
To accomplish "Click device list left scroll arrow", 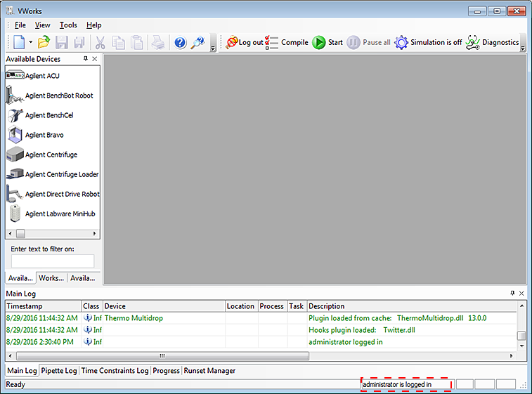I will click(x=10, y=233).
